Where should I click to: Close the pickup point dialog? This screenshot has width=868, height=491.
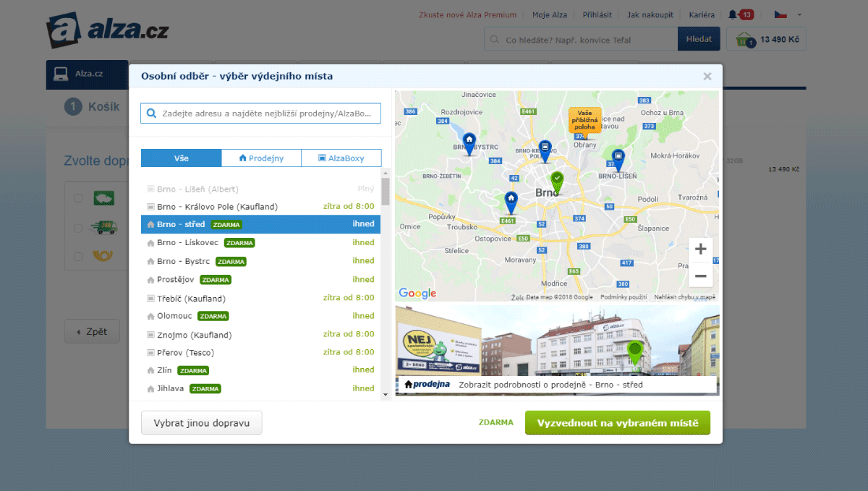[707, 76]
